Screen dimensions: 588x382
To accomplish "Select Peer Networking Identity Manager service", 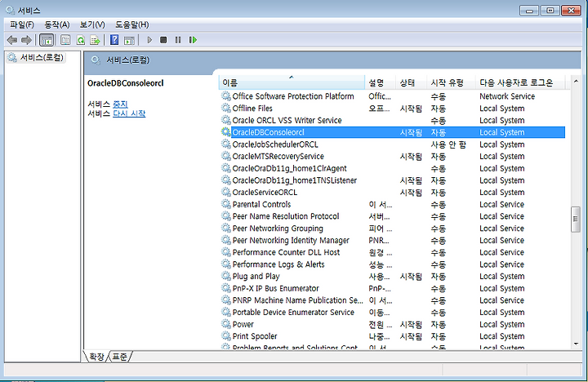I will pyautogui.click(x=392, y=240).
